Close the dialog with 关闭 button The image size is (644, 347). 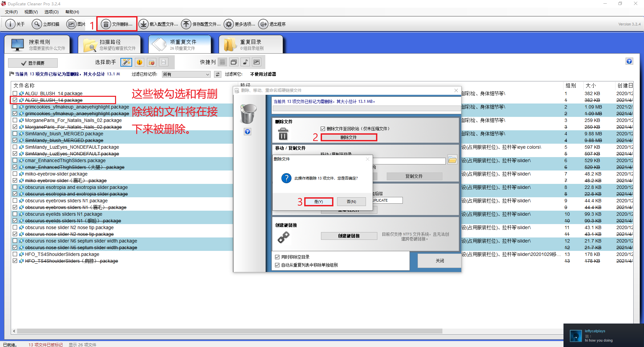[439, 261]
